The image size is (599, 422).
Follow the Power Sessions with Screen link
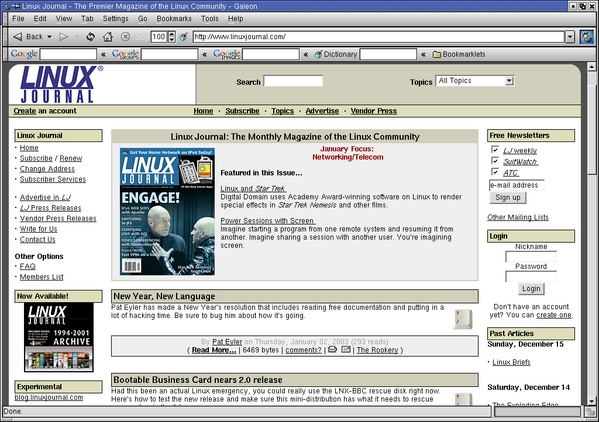tap(268, 221)
